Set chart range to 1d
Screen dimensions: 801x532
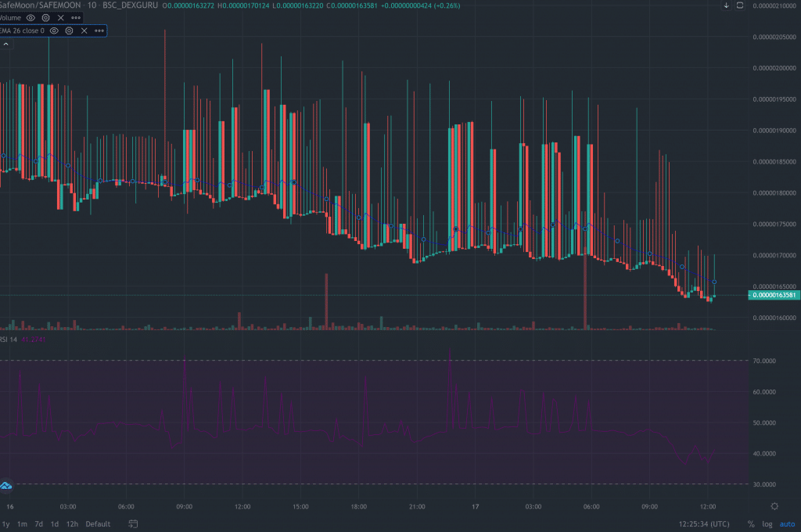pyautogui.click(x=55, y=524)
